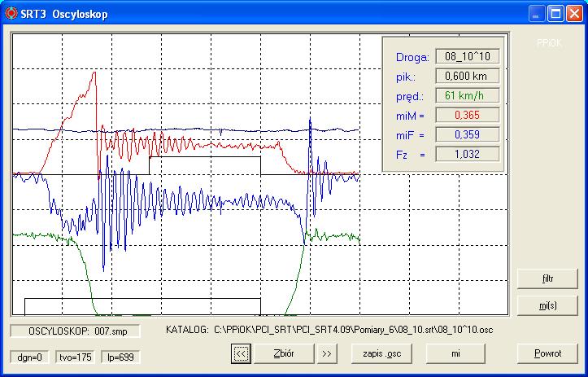Click the SRT3 Oscyloskop title bar text
The image size is (588, 377).
point(64,15)
